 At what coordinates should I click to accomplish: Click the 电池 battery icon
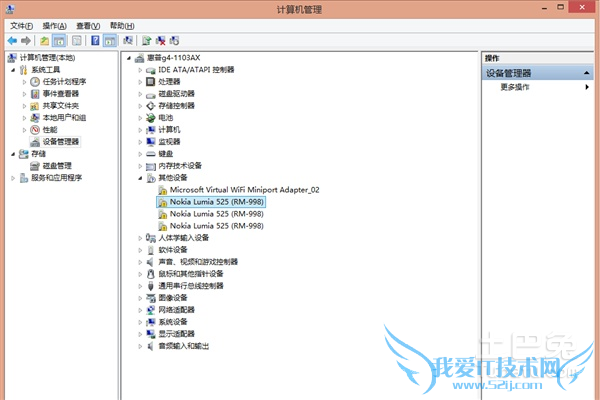pos(151,118)
